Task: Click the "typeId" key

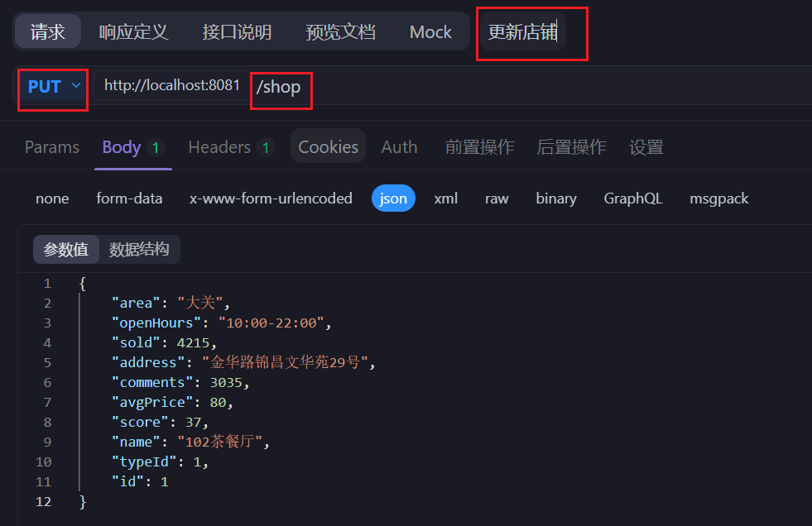Action: [x=144, y=461]
